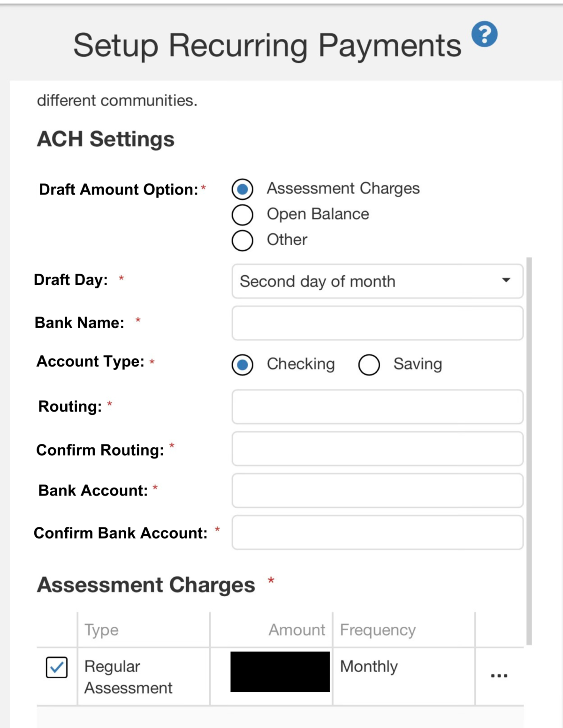Click the Bank Account number field
This screenshot has height=728, width=563.
[x=377, y=490]
